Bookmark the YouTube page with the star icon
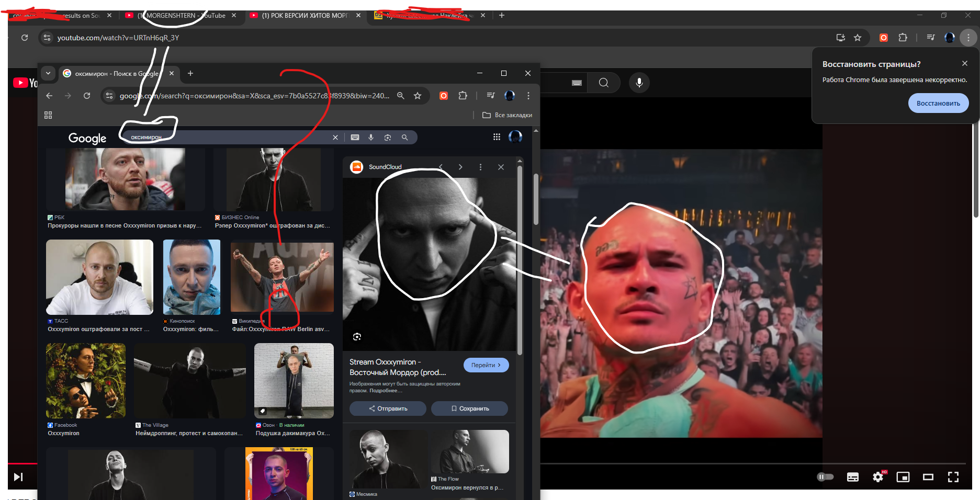This screenshot has height=500, width=980. 858,38
